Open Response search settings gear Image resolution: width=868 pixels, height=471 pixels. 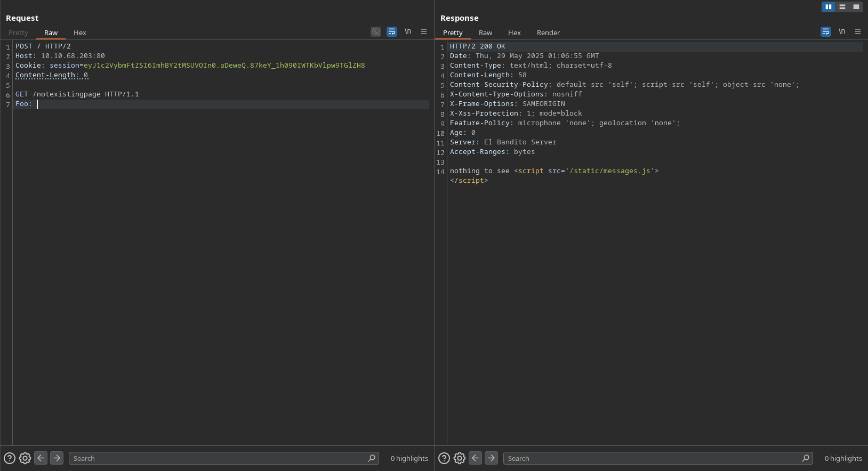point(460,458)
